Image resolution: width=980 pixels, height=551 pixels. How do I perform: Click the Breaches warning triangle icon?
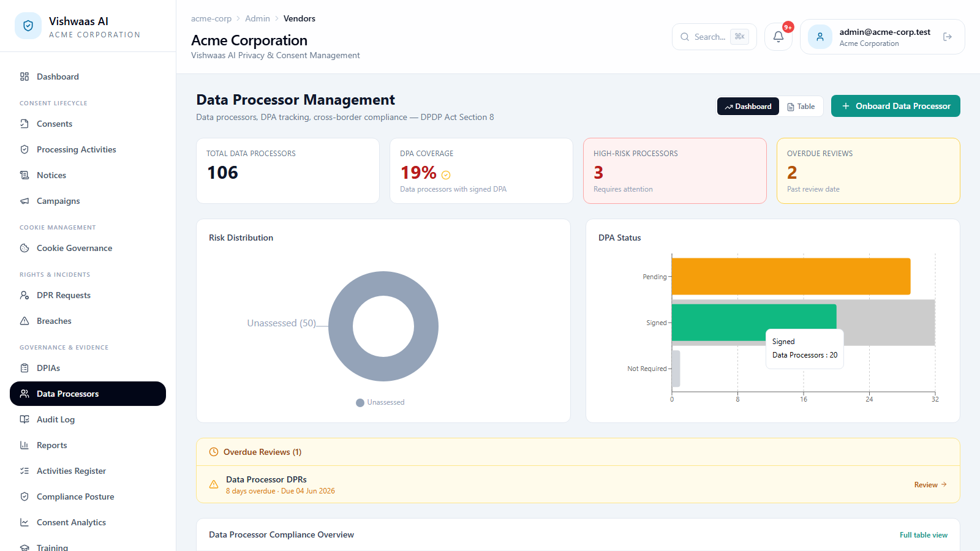[x=24, y=321]
